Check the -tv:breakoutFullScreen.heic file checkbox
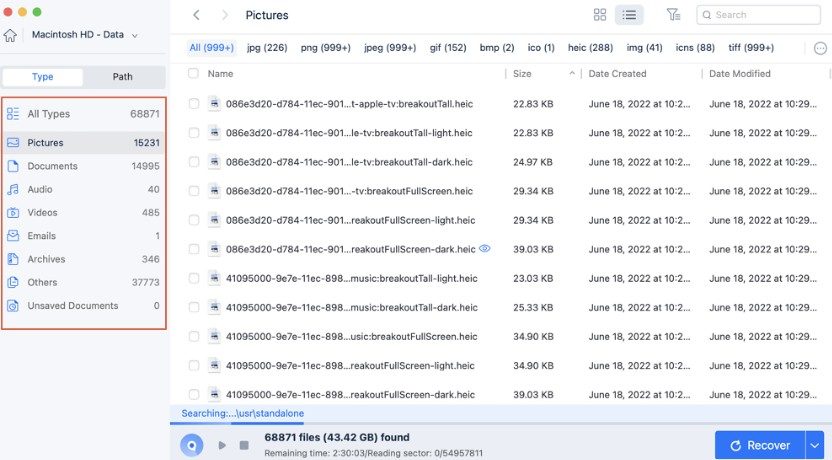 tap(194, 191)
